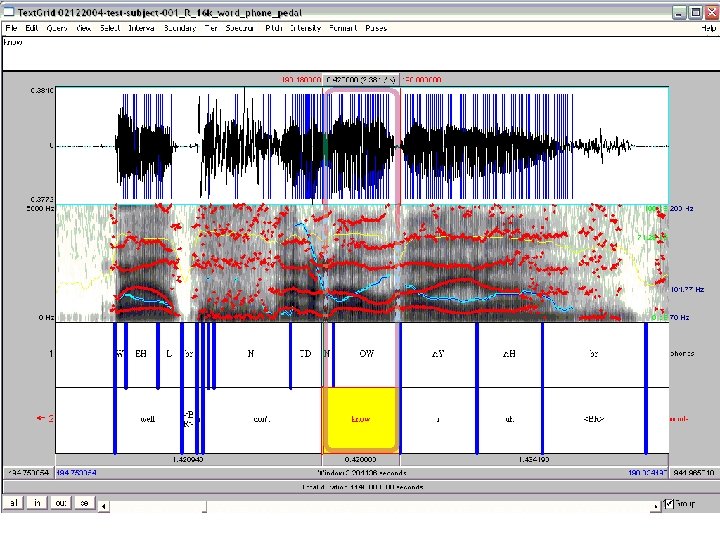The image size is (720, 540).
Task: Open the Spectrum menu
Action: (239, 29)
